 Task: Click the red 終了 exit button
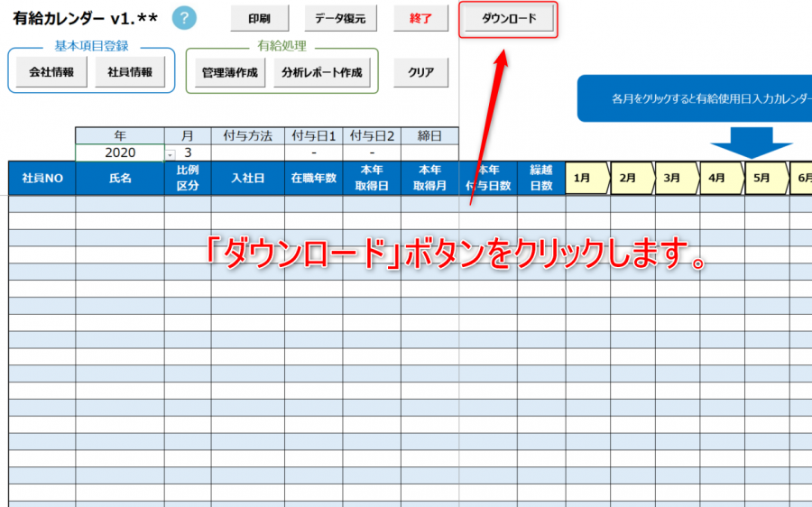(420, 19)
